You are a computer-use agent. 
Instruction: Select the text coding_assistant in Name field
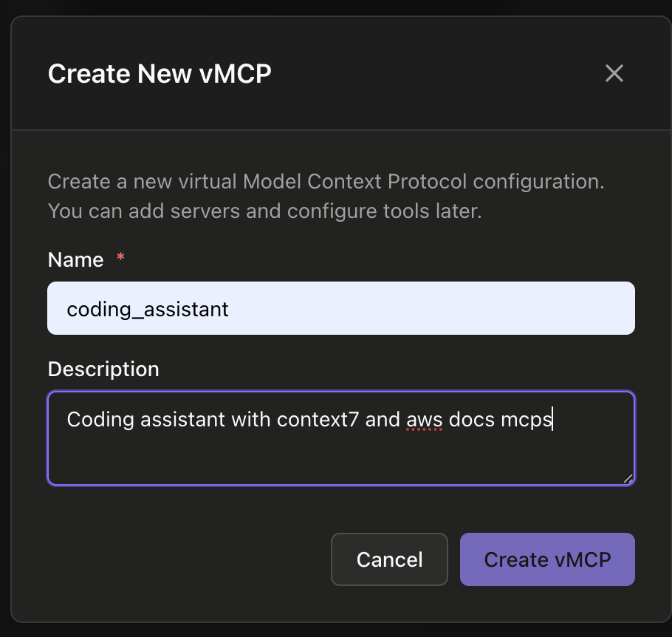(146, 308)
